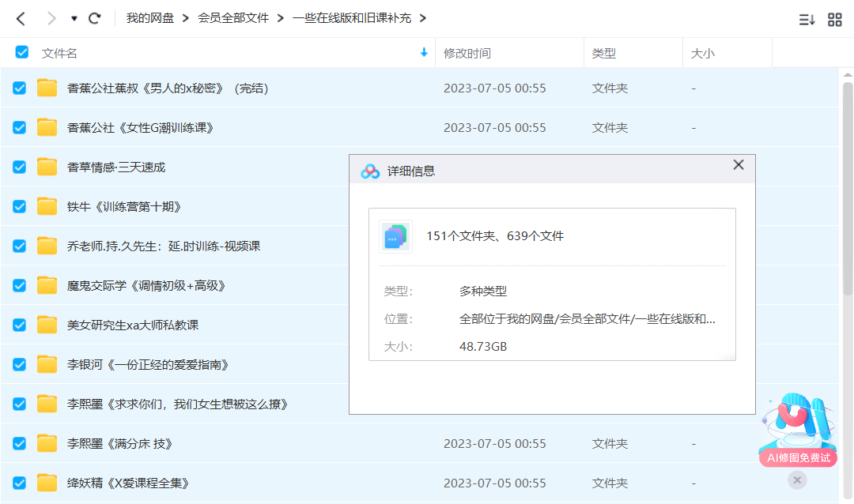The image size is (854, 504).
Task: Dismiss the AI修图 floating promo
Action: coord(797,480)
